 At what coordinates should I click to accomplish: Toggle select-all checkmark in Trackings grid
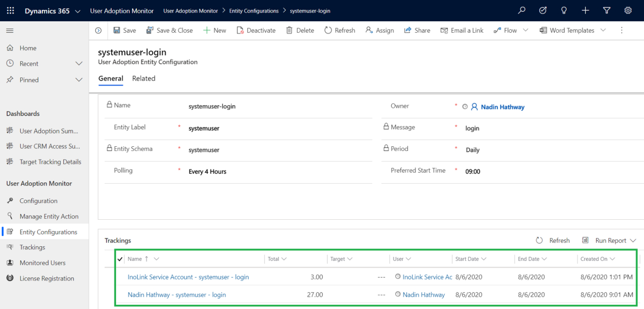(x=120, y=259)
